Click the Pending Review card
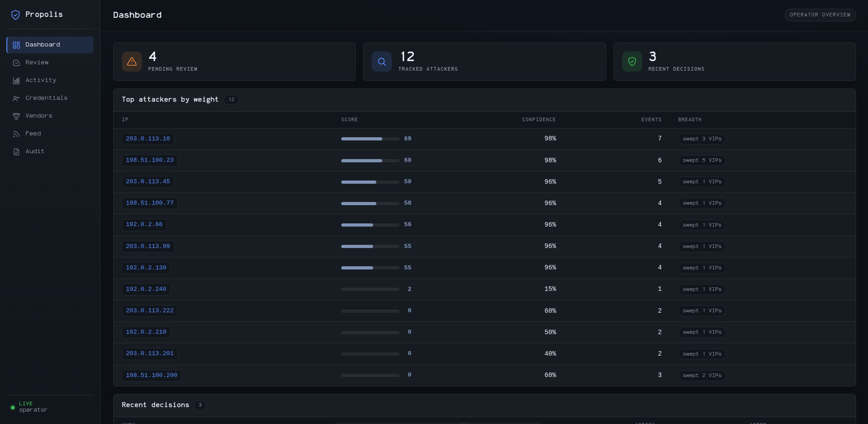The width and height of the screenshot is (868, 424). [x=234, y=62]
